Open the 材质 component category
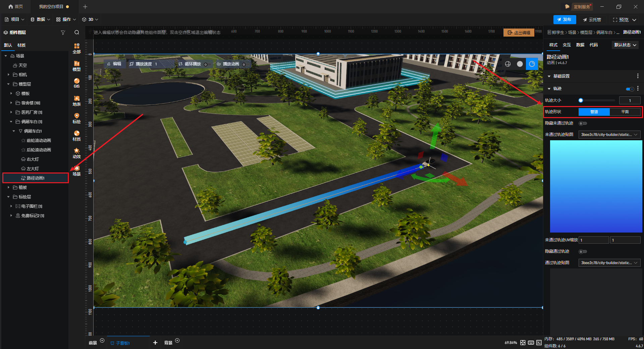This screenshot has height=349, width=644. pyautogui.click(x=77, y=136)
